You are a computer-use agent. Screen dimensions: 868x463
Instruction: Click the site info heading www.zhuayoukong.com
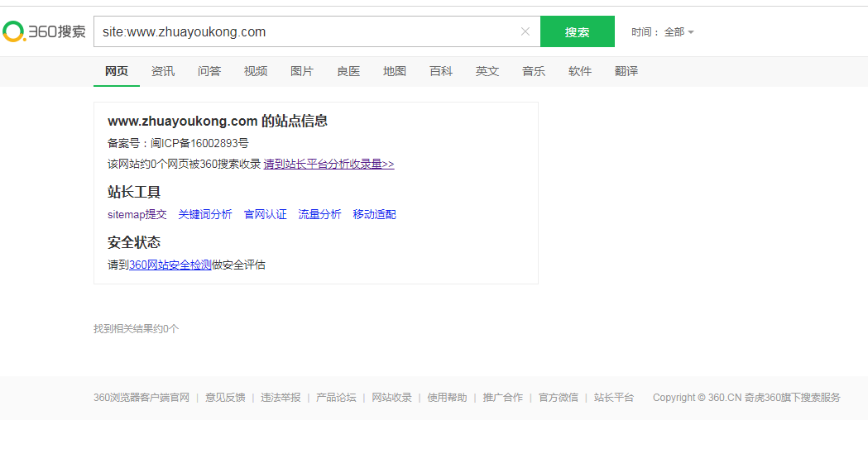[218, 122]
